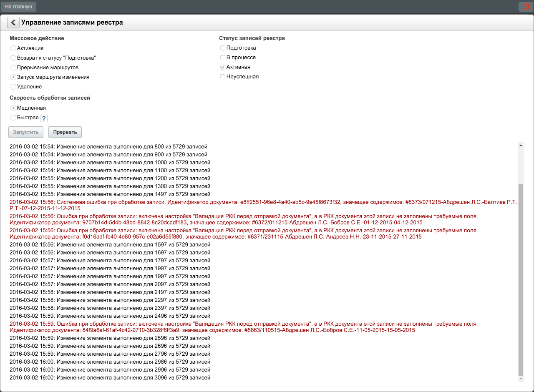The width and height of the screenshot is (534, 392).
Task: Click the log vertical scrollbar thumb
Action: [x=520, y=279]
